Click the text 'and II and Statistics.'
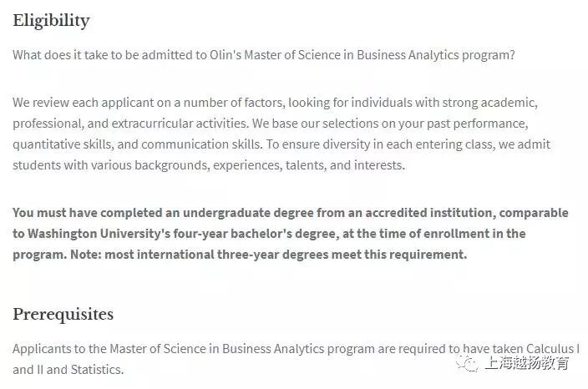 click(68, 370)
